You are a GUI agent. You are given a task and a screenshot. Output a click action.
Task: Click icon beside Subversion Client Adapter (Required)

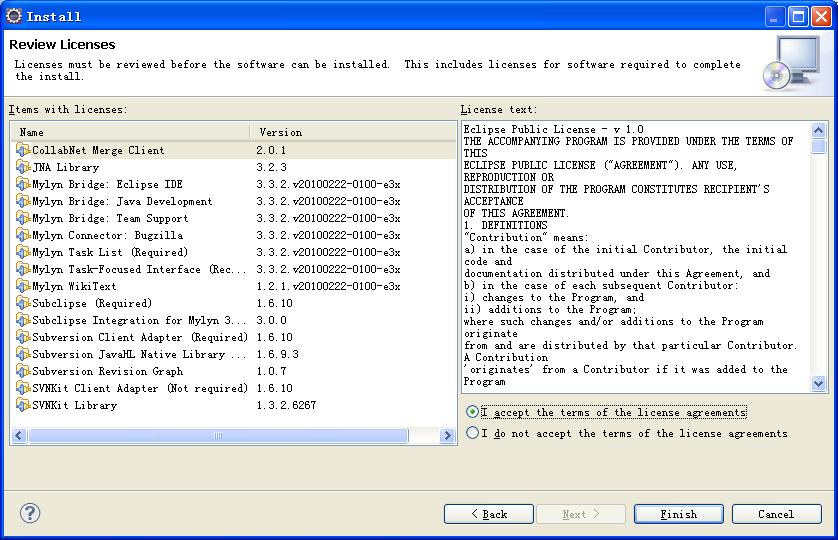click(x=22, y=337)
